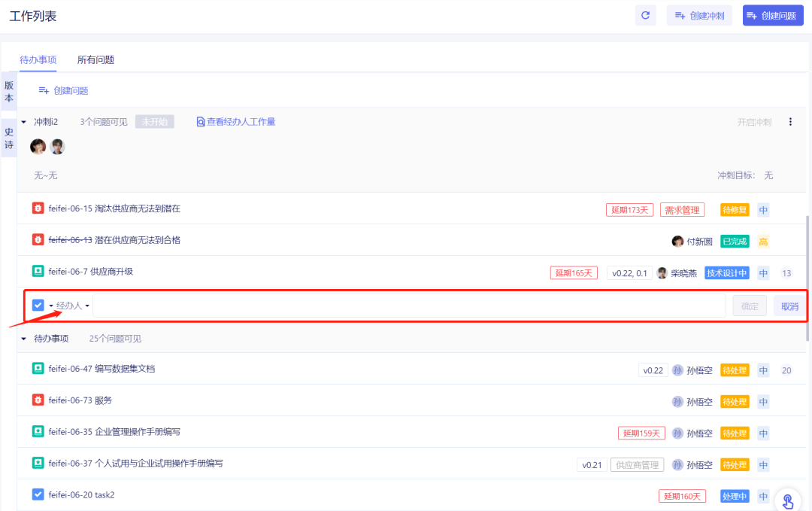Open the issue type selector in new row
Screen dimensions: 812x511
click(x=42, y=306)
